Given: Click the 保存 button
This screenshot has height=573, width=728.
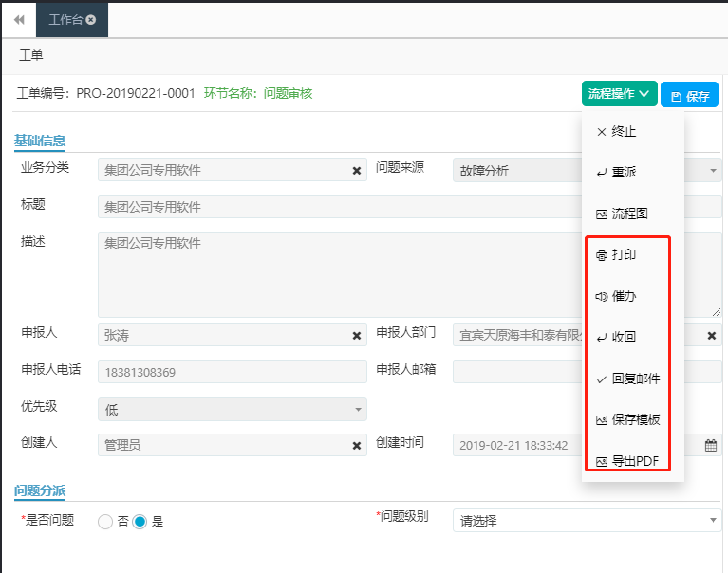Looking at the screenshot, I should tap(690, 96).
